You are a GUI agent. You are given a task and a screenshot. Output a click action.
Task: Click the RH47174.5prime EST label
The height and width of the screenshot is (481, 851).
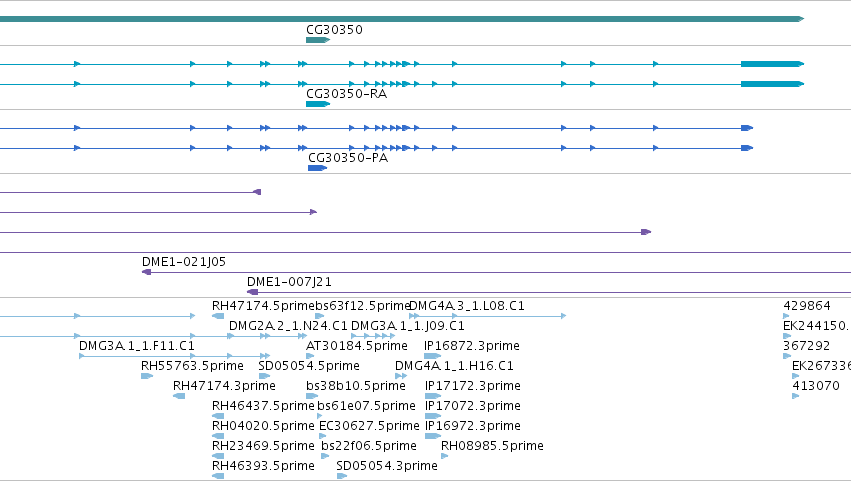263,306
